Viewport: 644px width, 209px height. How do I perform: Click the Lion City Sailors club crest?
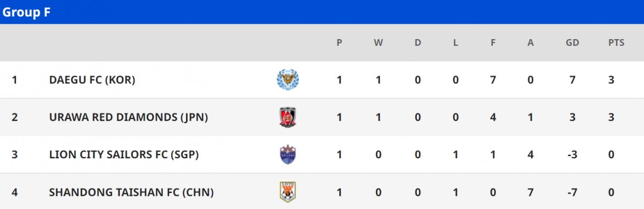click(x=287, y=155)
